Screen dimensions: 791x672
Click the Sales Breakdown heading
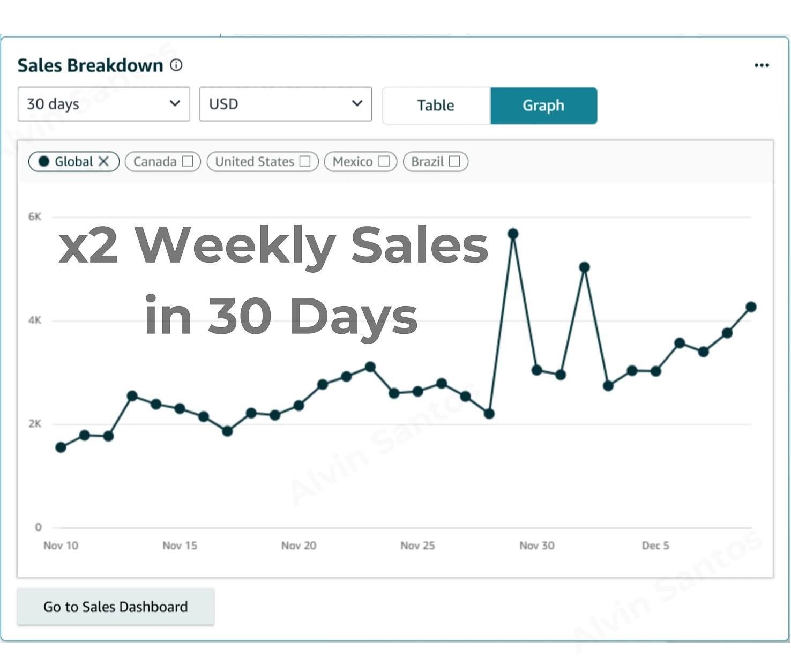[91, 65]
